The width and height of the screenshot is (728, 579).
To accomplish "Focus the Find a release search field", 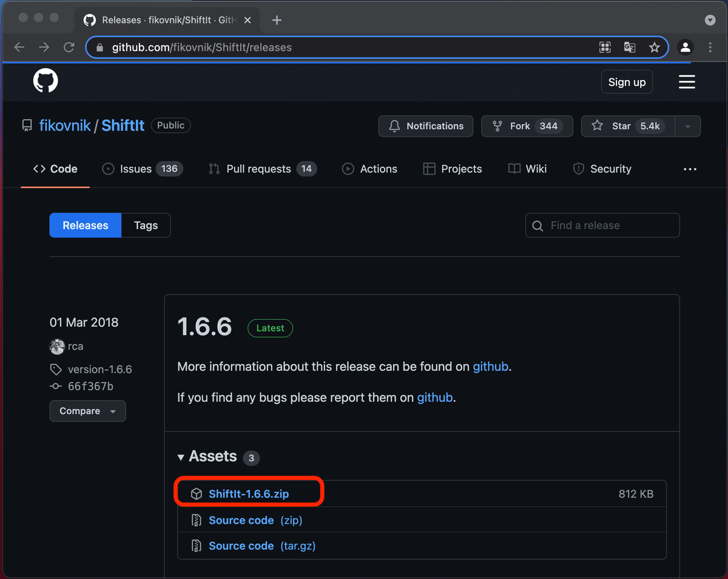I will 602,225.
